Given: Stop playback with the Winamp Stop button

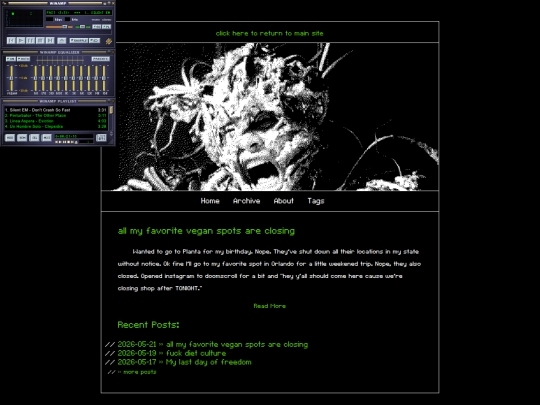Looking at the screenshot, I should click(x=40, y=40).
